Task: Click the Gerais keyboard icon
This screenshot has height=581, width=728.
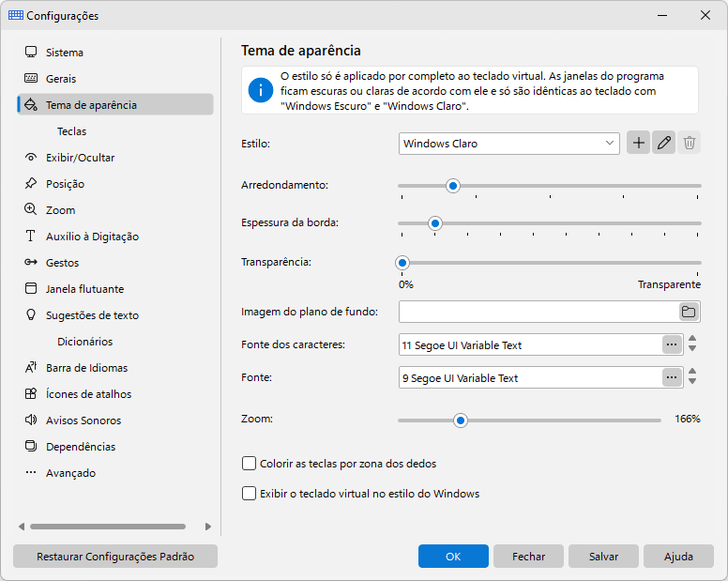Action: coord(31,78)
